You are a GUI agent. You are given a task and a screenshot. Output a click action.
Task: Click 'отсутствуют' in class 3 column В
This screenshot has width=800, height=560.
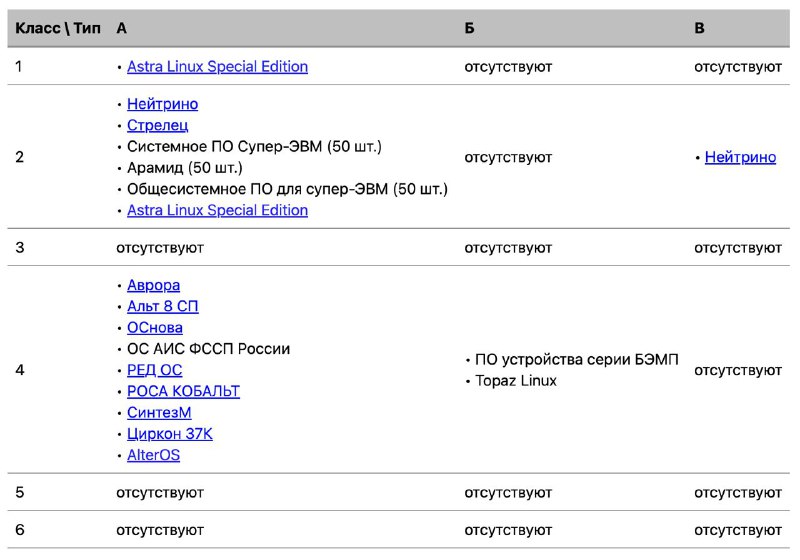[x=738, y=248]
